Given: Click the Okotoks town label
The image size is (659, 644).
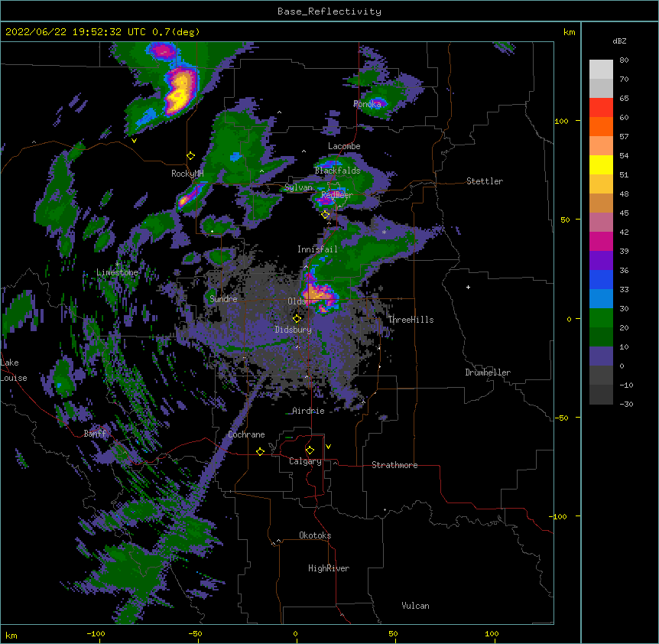Looking at the screenshot, I should 315,535.
